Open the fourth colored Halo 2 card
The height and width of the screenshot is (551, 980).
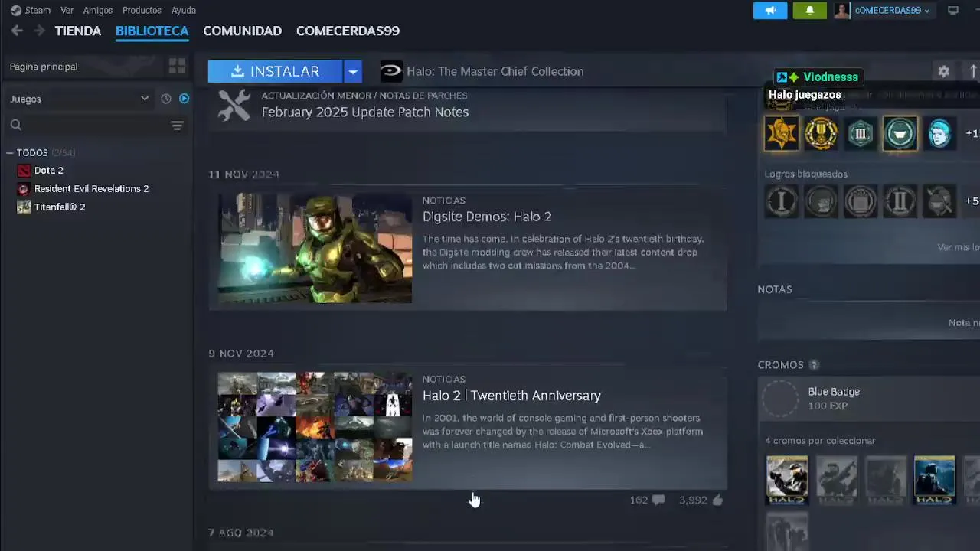934,480
